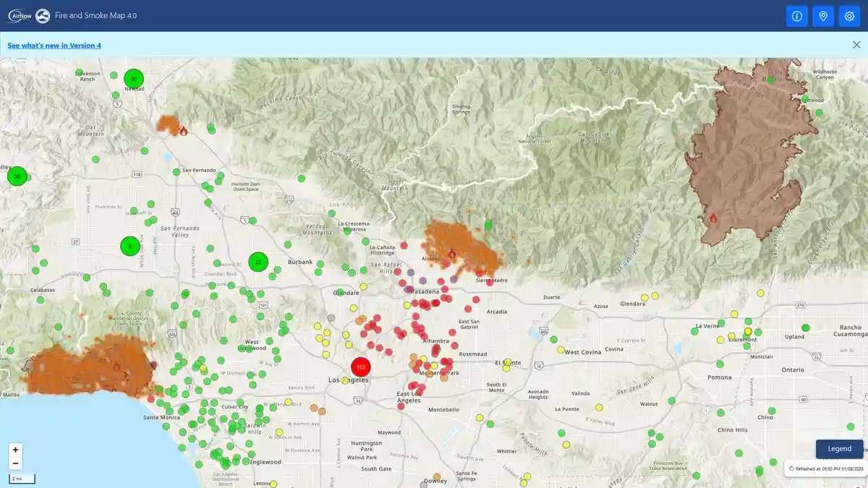Click the Pomona map label
Viewport: 868px width, 488px height.
point(720,377)
